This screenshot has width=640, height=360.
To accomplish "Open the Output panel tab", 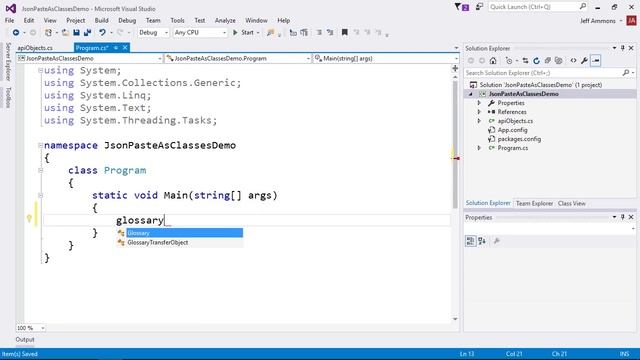I will point(25,340).
